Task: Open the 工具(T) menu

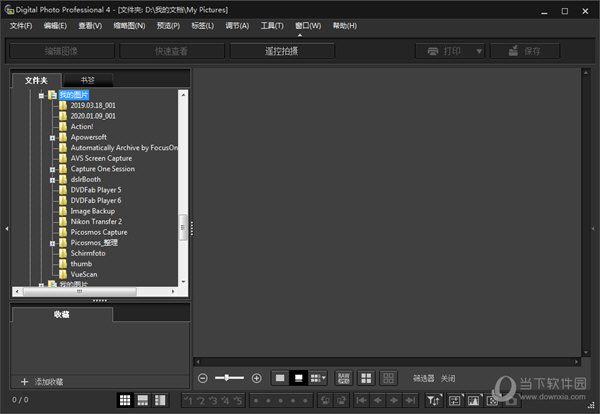Action: coord(271,25)
